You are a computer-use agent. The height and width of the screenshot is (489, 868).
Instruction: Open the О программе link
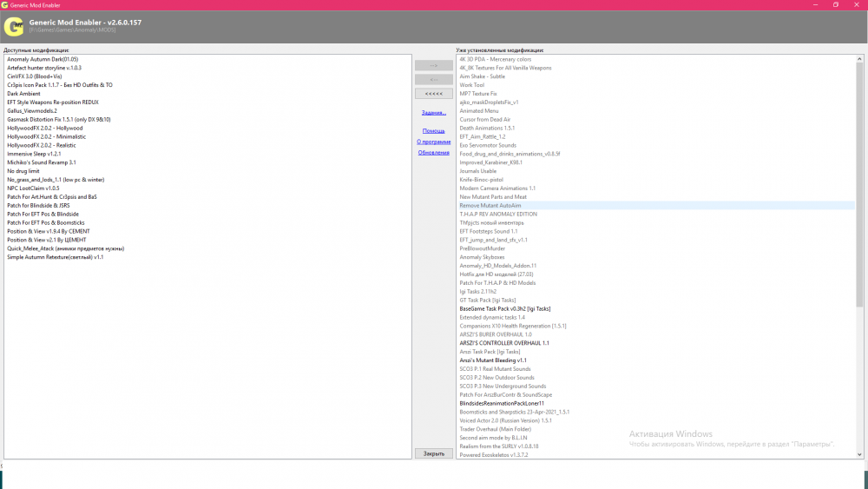(x=433, y=142)
